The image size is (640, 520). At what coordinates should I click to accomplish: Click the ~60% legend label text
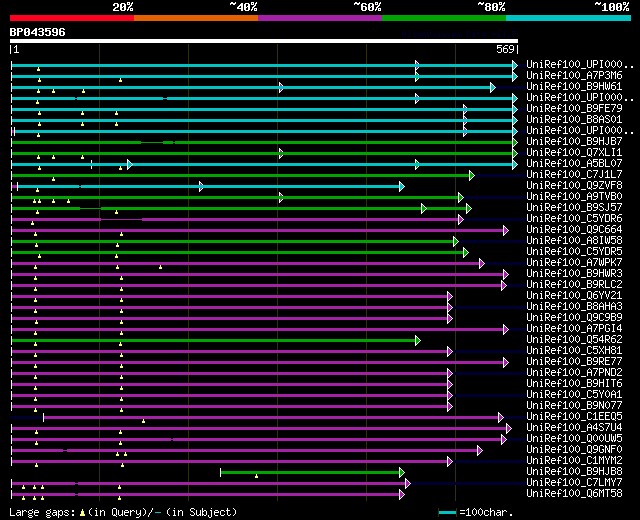(x=367, y=7)
